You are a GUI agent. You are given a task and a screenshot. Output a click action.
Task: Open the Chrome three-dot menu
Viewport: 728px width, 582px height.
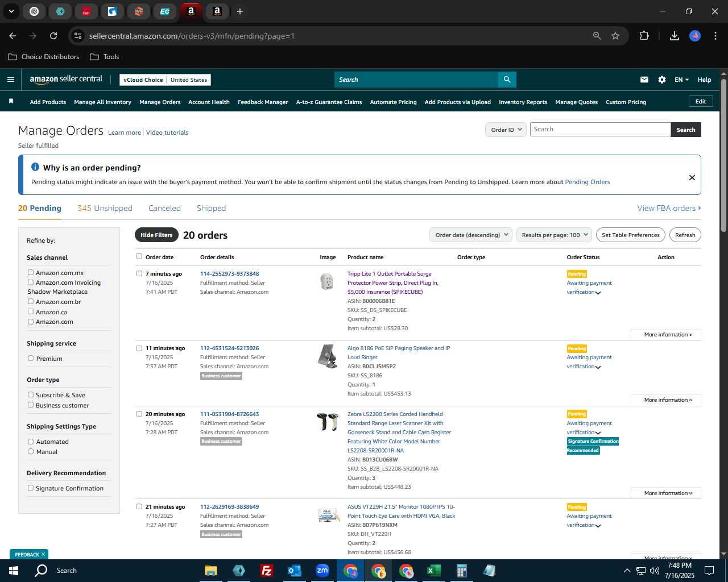[x=714, y=36]
